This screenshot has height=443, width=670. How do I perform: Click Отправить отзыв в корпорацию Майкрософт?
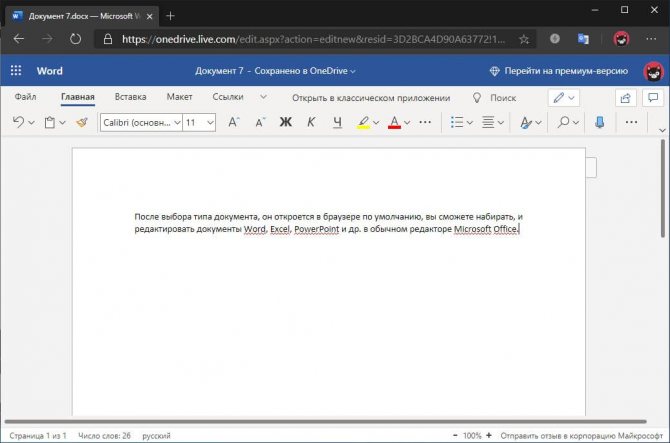point(582,436)
